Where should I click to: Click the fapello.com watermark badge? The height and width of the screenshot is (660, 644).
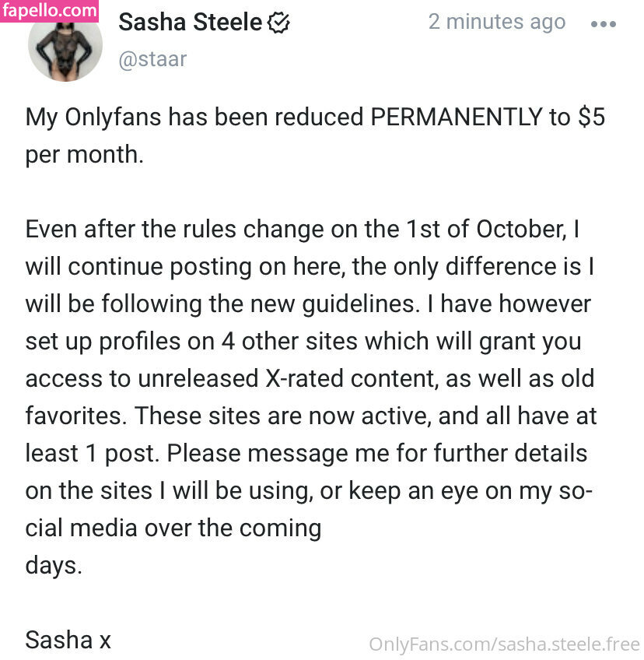point(50,11)
